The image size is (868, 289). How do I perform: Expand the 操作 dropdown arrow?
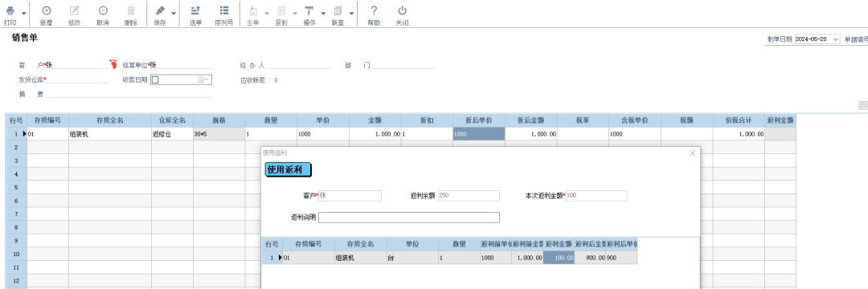pos(323,14)
